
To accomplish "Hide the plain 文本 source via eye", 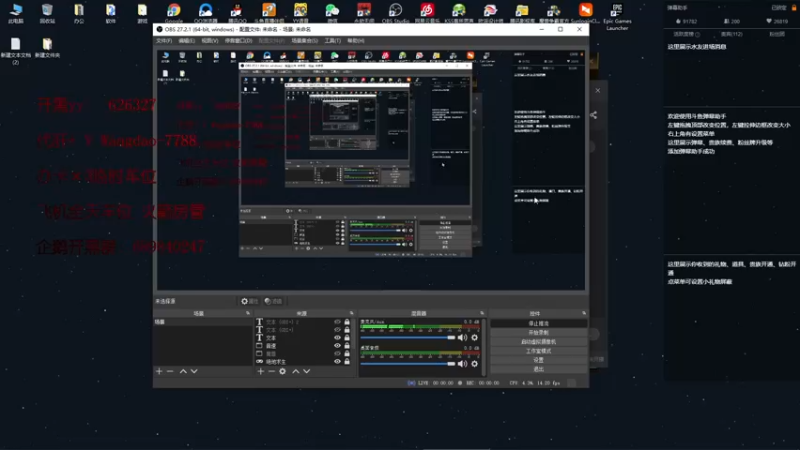I will (x=337, y=338).
